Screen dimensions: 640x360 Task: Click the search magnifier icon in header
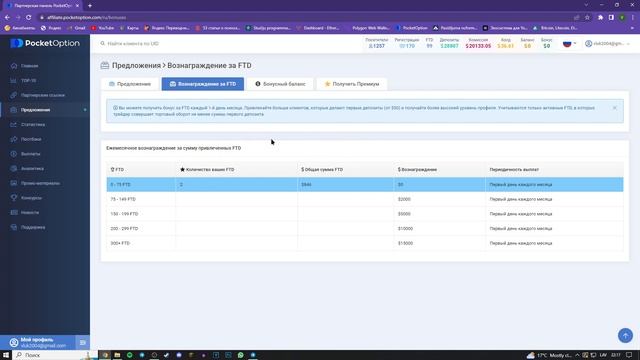103,43
